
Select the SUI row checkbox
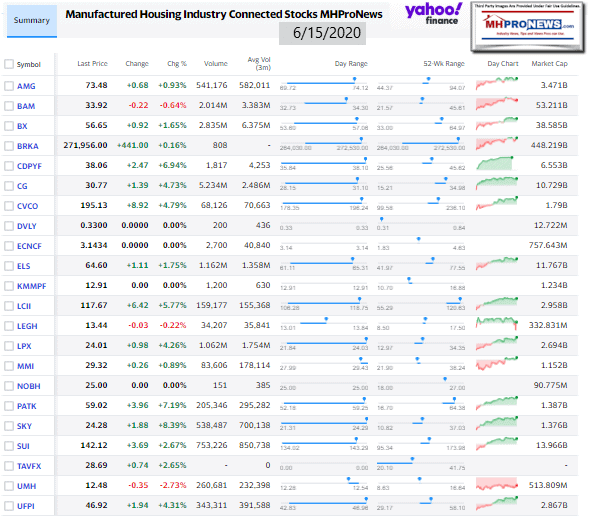click(x=9, y=445)
